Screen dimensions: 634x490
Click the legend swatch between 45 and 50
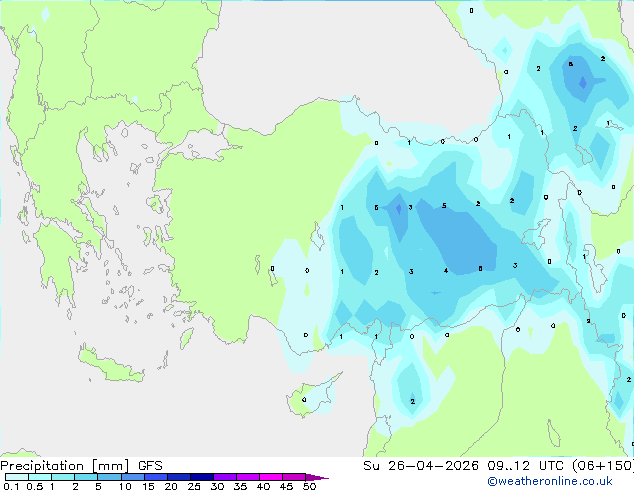(x=294, y=477)
